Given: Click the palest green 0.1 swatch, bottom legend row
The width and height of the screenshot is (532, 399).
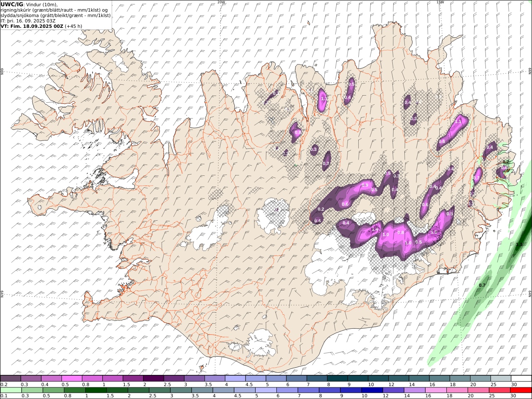Looking at the screenshot, I should pos(11,390).
